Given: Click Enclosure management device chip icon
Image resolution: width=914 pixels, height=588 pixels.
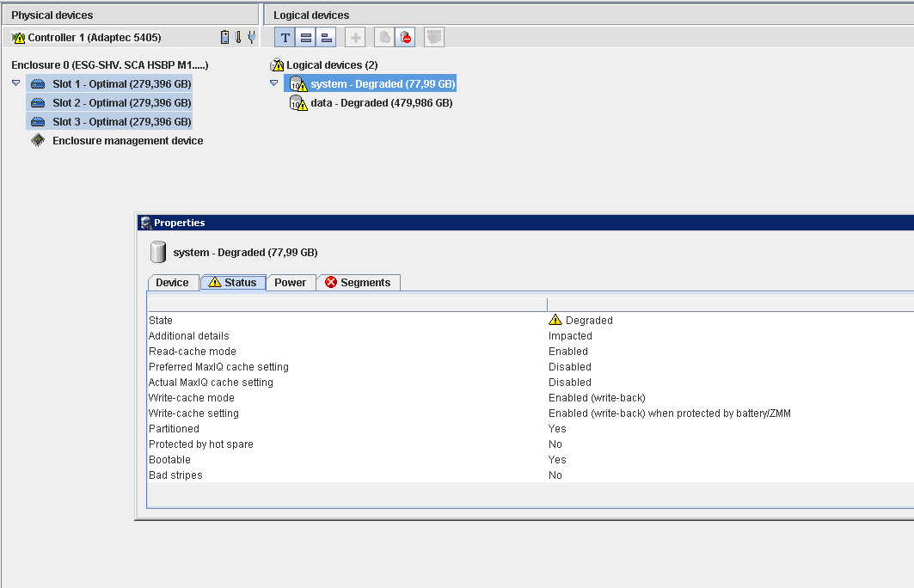Looking at the screenshot, I should coord(38,140).
